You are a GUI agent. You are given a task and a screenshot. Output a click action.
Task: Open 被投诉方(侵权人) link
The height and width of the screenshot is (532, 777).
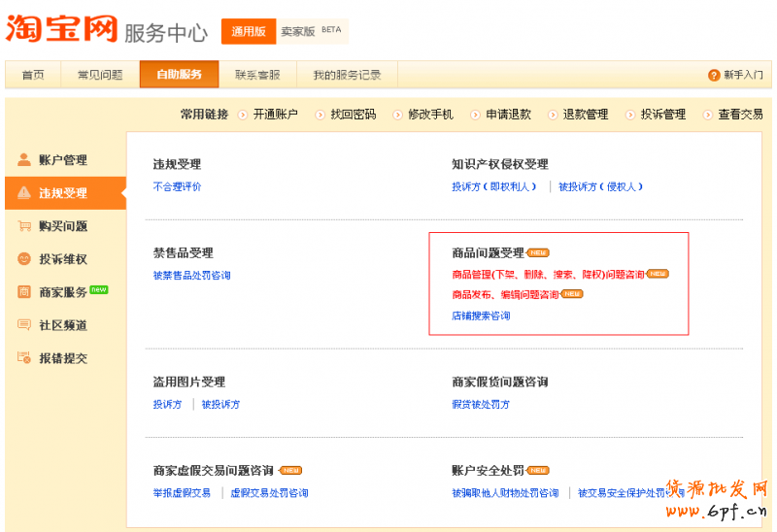click(x=600, y=186)
